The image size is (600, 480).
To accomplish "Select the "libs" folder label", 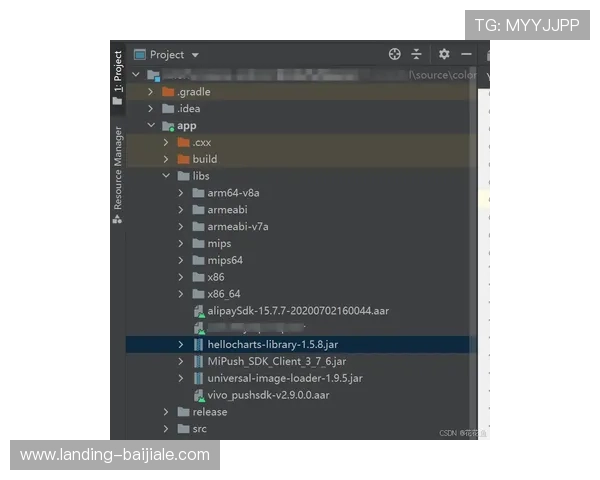I will tap(201, 176).
